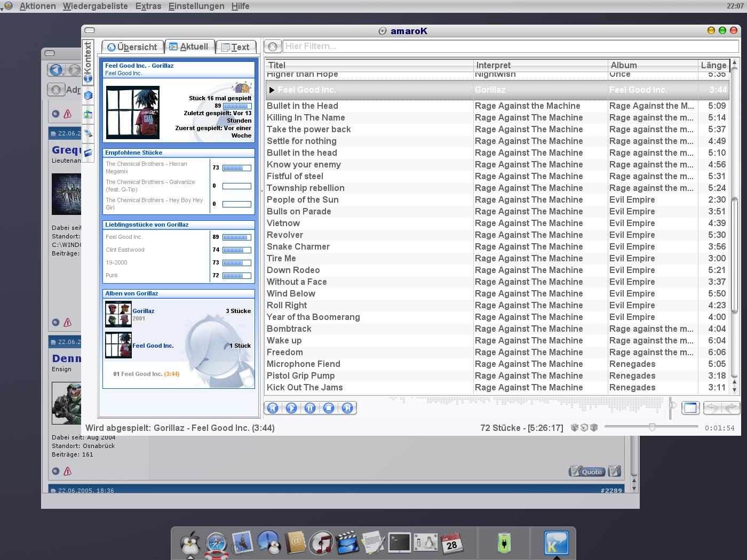Toggle repeat playlist in status bar

coord(594,427)
